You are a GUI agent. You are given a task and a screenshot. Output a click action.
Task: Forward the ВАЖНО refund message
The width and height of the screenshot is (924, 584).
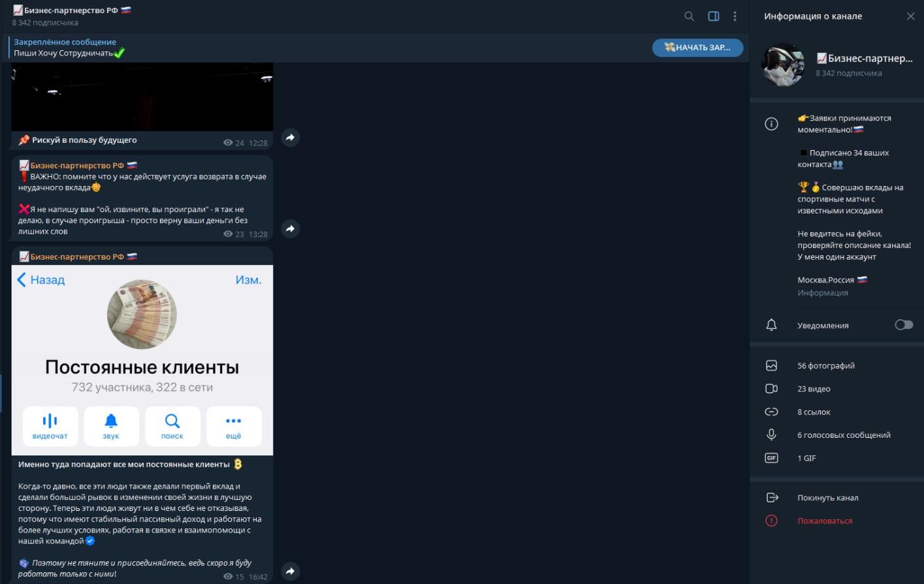(x=290, y=228)
